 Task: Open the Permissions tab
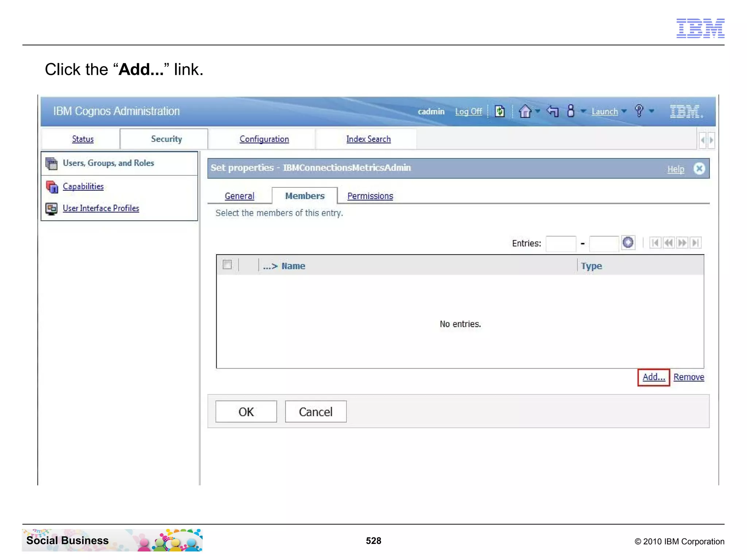point(370,196)
